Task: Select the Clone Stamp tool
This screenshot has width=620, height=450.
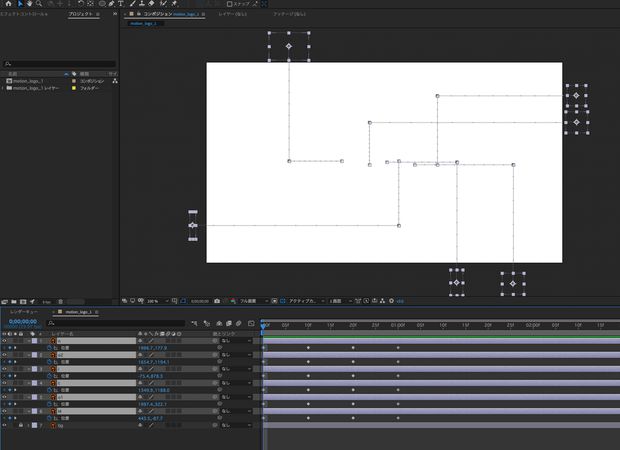Action: (x=142, y=4)
